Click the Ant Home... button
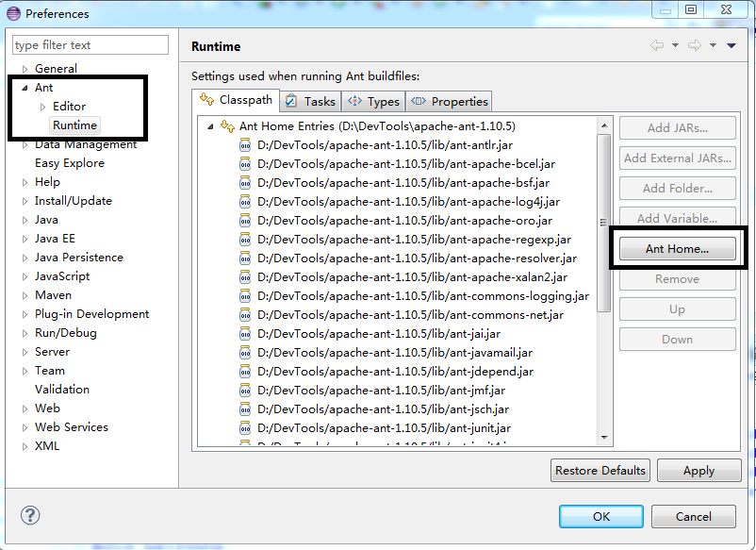Viewport: 756px width, 550px height. click(x=678, y=248)
